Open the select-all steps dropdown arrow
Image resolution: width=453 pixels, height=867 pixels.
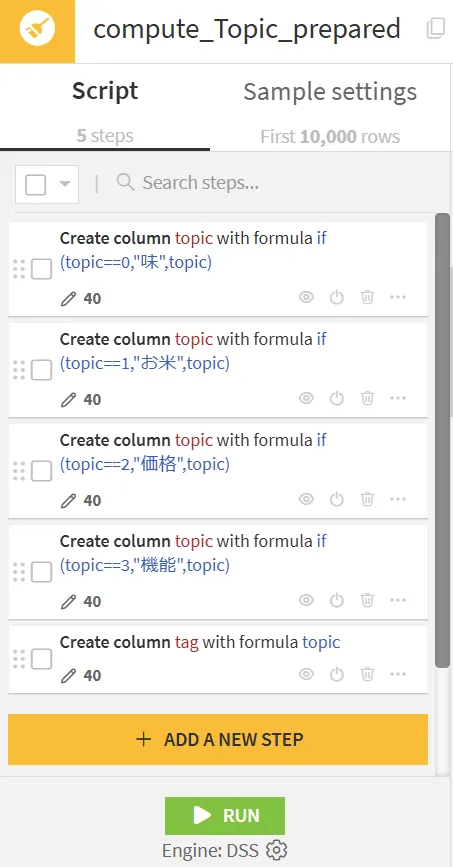[x=65, y=184]
